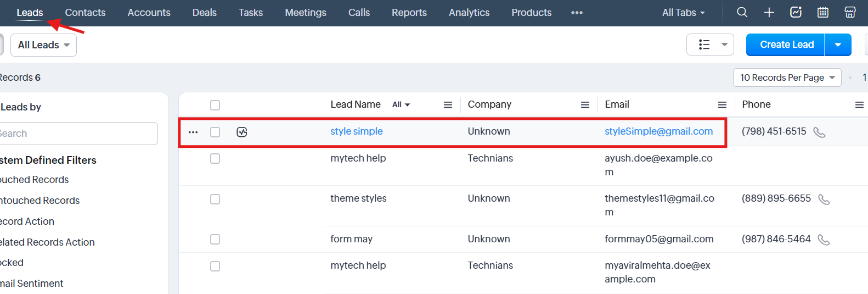Select Related Records Action filter
This screenshot has height=294, width=868.
click(x=47, y=242)
